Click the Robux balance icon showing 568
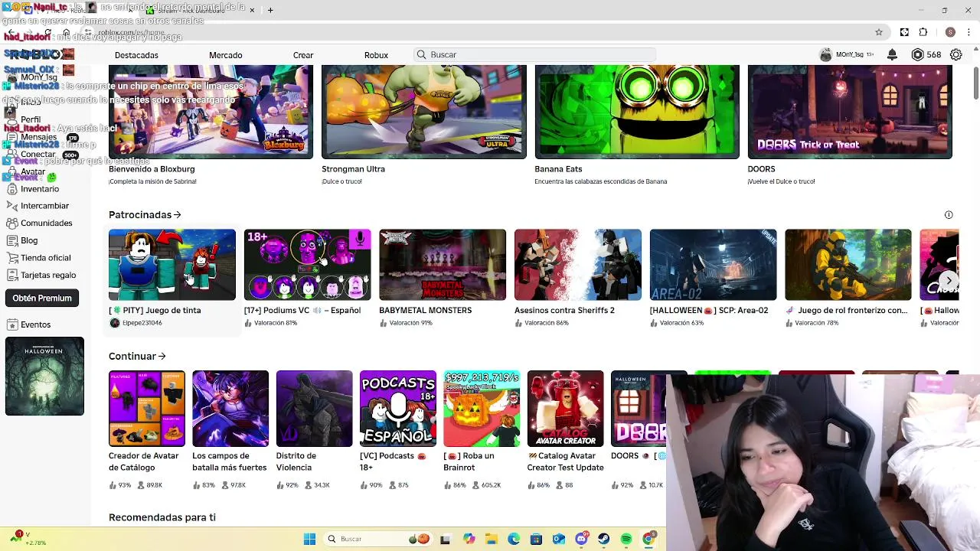The height and width of the screenshot is (551, 980). tap(917, 54)
